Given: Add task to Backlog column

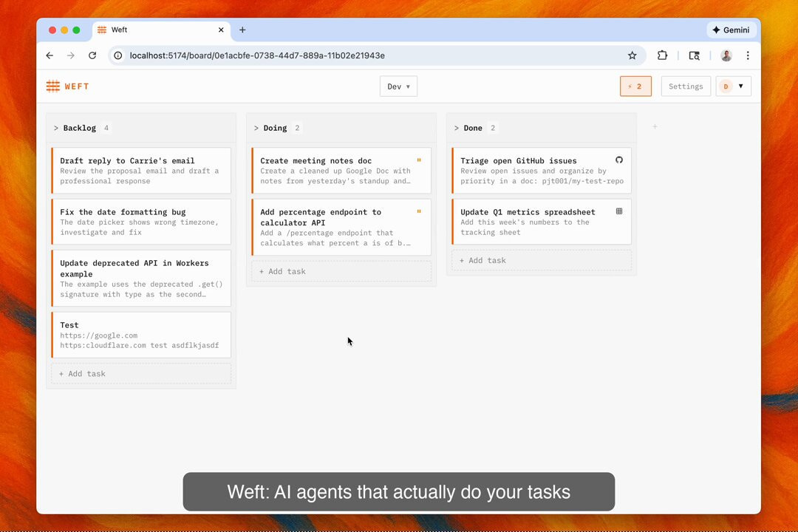Looking at the screenshot, I should pyautogui.click(x=141, y=374).
